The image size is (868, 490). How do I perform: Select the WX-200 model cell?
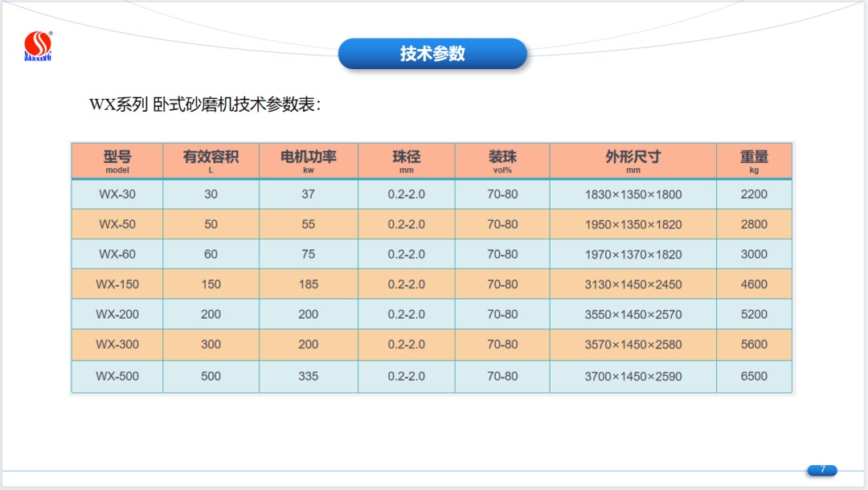(117, 315)
